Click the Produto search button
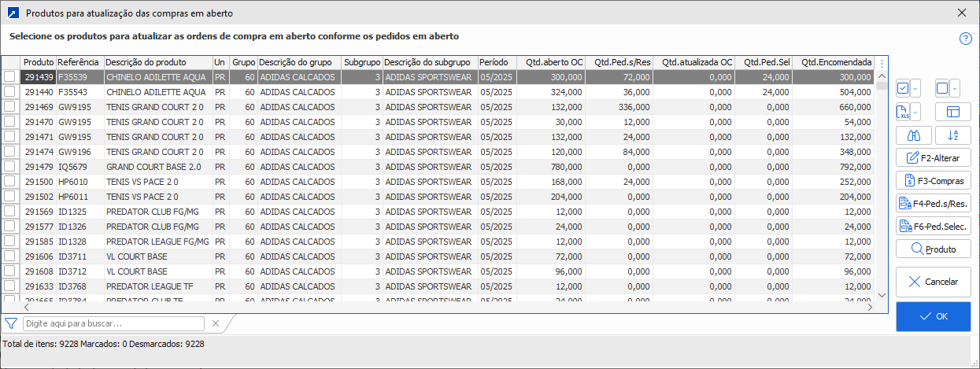The image size is (980, 369). pyautogui.click(x=934, y=249)
